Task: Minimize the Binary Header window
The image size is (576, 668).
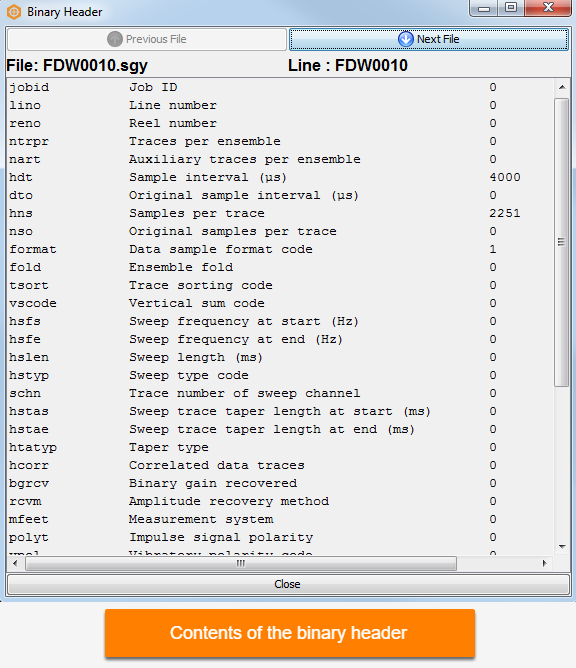Action: pyautogui.click(x=484, y=9)
